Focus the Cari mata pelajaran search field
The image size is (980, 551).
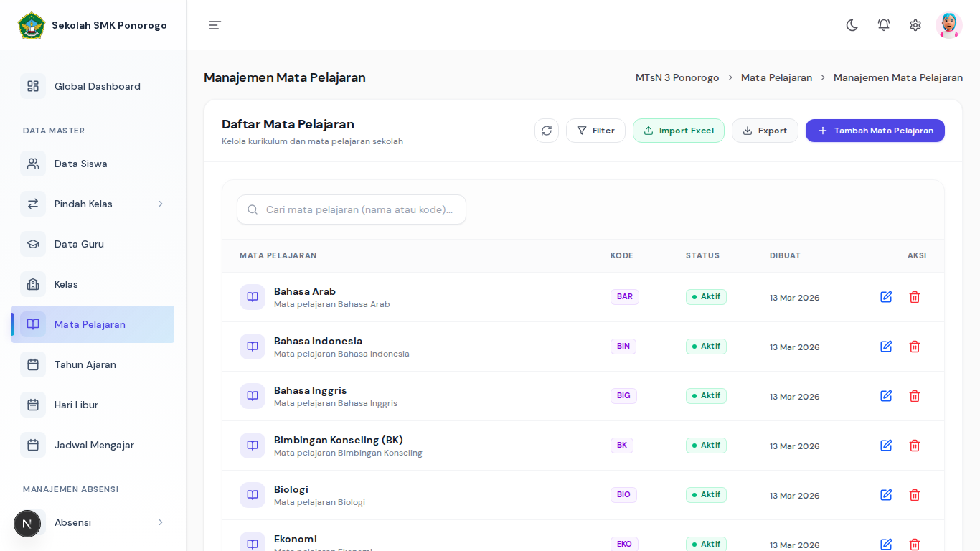(352, 209)
